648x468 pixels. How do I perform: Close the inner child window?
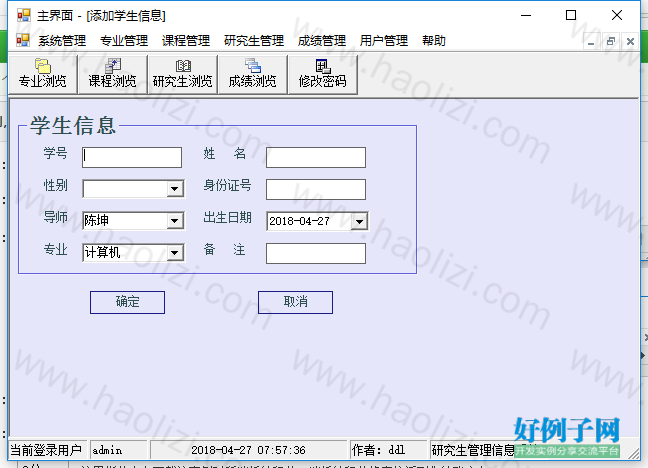point(630,41)
